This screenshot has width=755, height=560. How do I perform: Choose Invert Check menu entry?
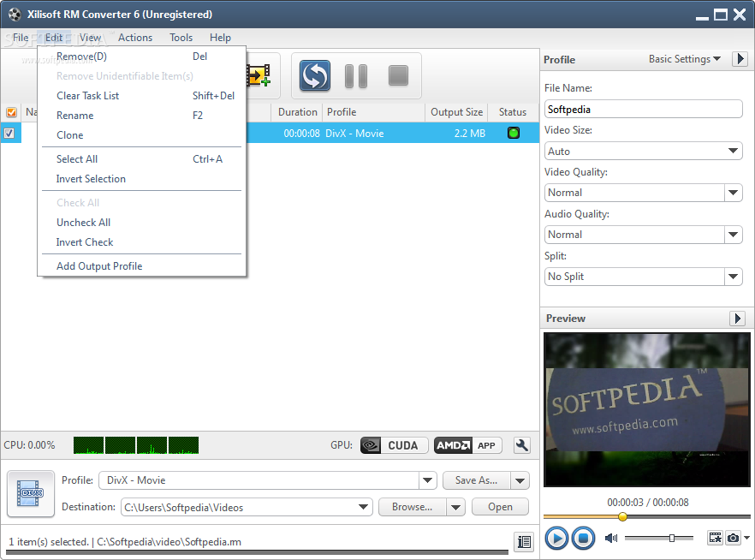[141, 242]
